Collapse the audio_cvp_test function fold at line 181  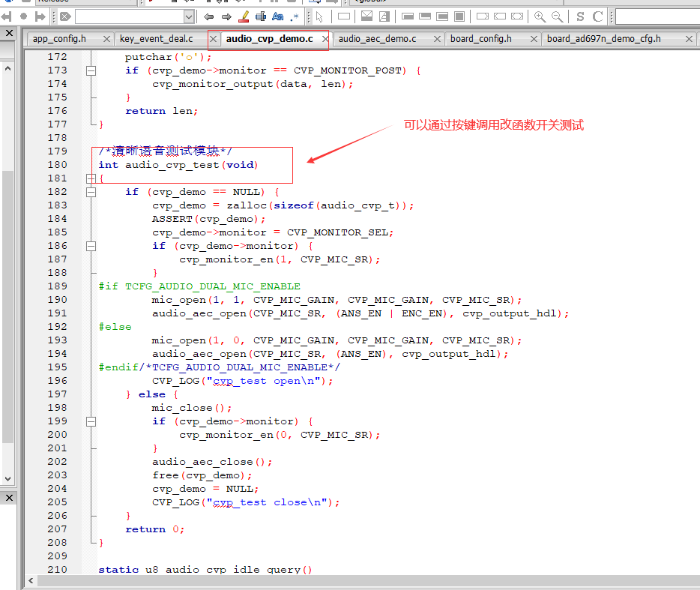(x=91, y=178)
